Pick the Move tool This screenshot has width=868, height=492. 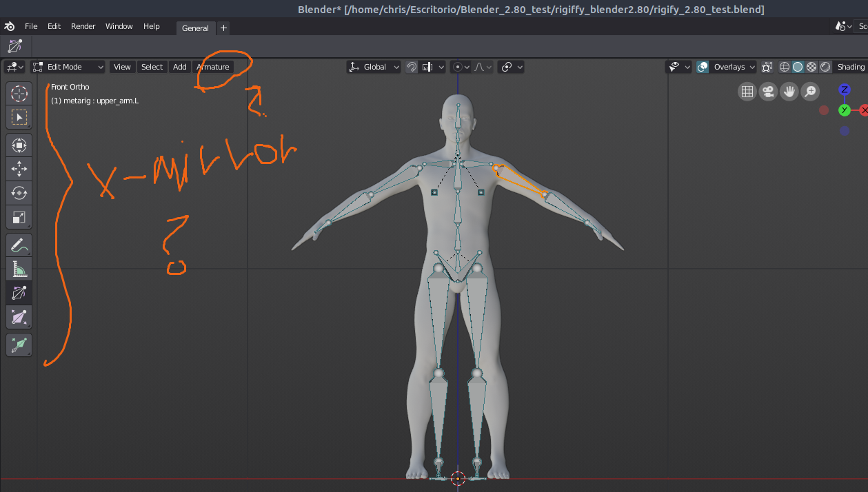[x=19, y=169]
